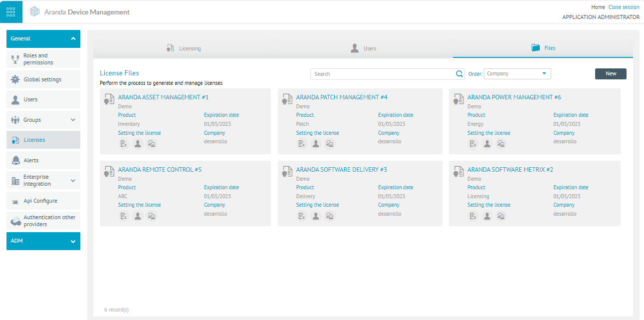The width and height of the screenshot is (644, 320).
Task: Expand the ADM sidebar section
Action: point(43,241)
